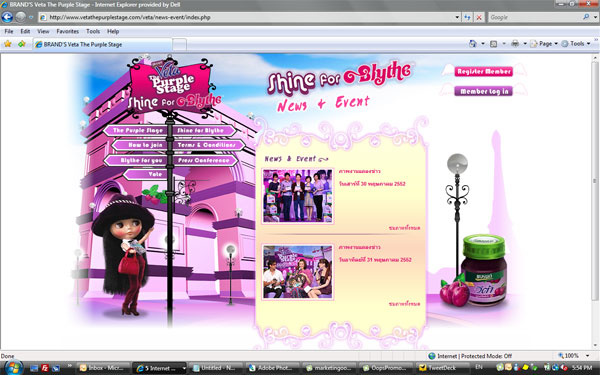Click the system clock showing 5:54 PM
This screenshot has width=600, height=375.
(583, 368)
